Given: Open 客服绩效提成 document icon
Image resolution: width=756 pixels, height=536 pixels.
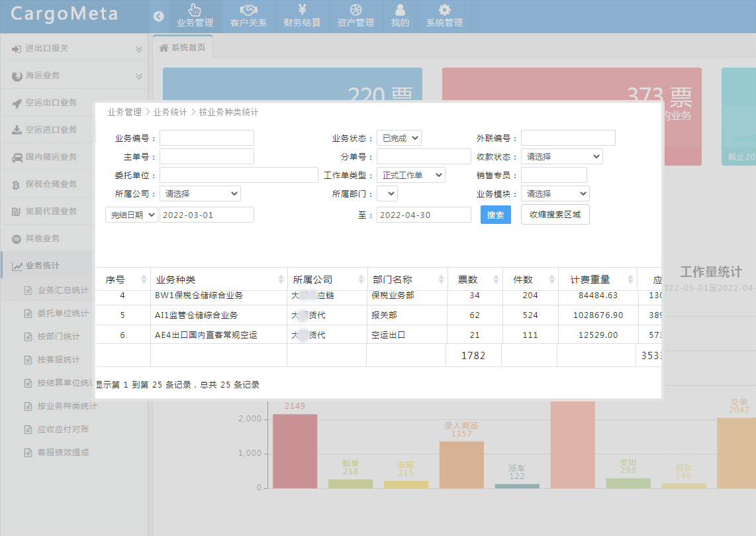Looking at the screenshot, I should 28,453.
